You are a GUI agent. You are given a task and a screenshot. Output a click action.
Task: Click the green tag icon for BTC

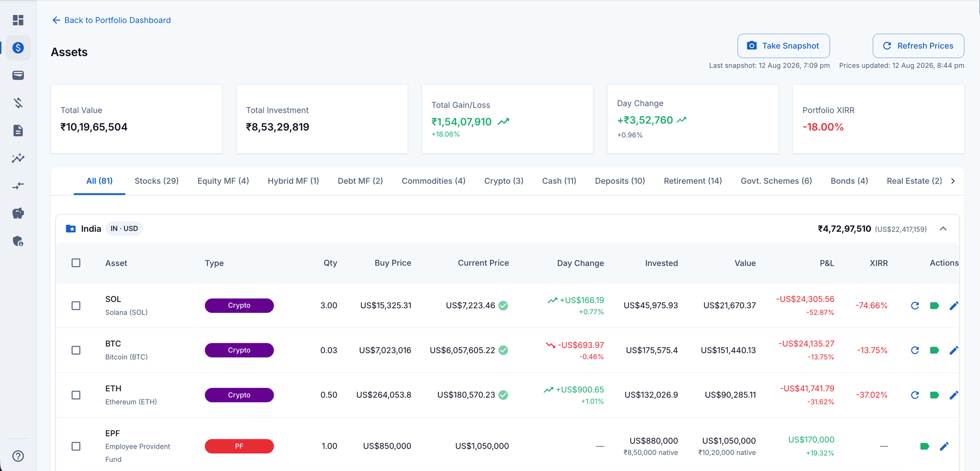[935, 351]
